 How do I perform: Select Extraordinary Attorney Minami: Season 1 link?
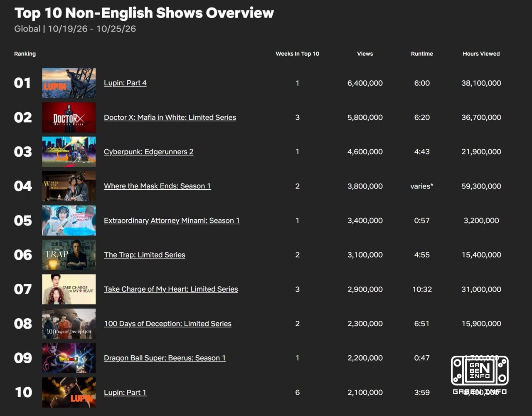pyautogui.click(x=172, y=220)
